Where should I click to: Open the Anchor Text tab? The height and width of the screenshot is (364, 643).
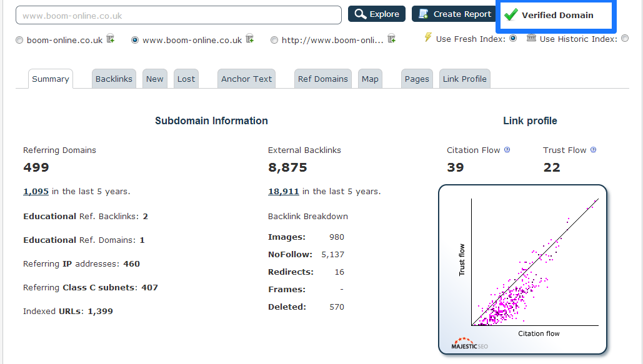pos(247,79)
